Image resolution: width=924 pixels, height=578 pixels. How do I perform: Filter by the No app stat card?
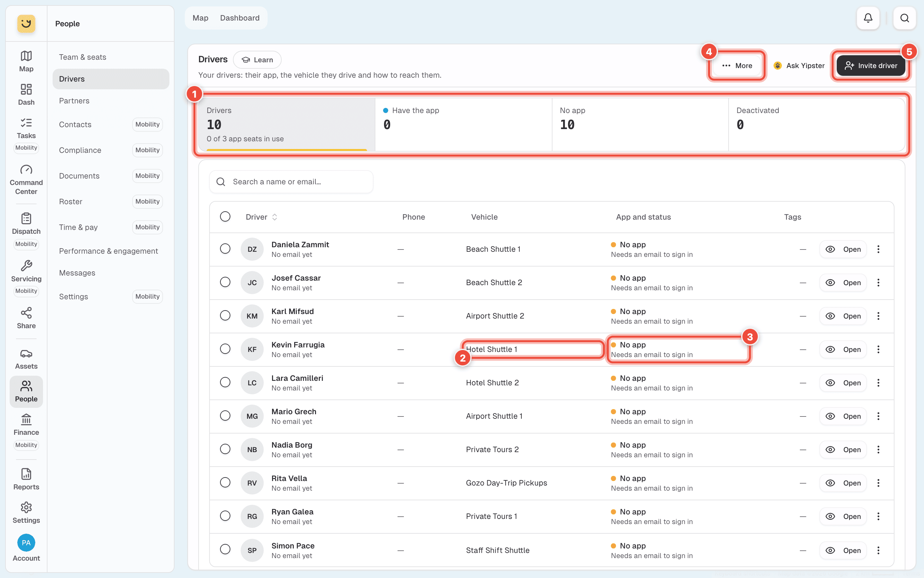click(640, 124)
